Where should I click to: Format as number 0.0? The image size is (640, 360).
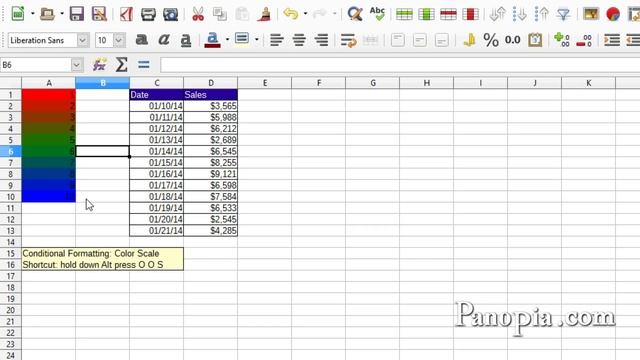tap(513, 40)
